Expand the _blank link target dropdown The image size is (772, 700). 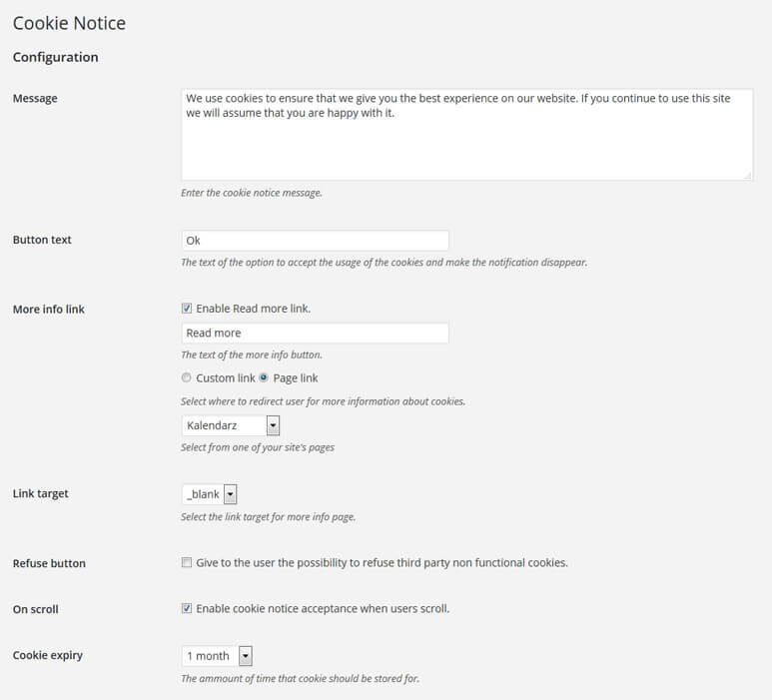(x=210, y=494)
